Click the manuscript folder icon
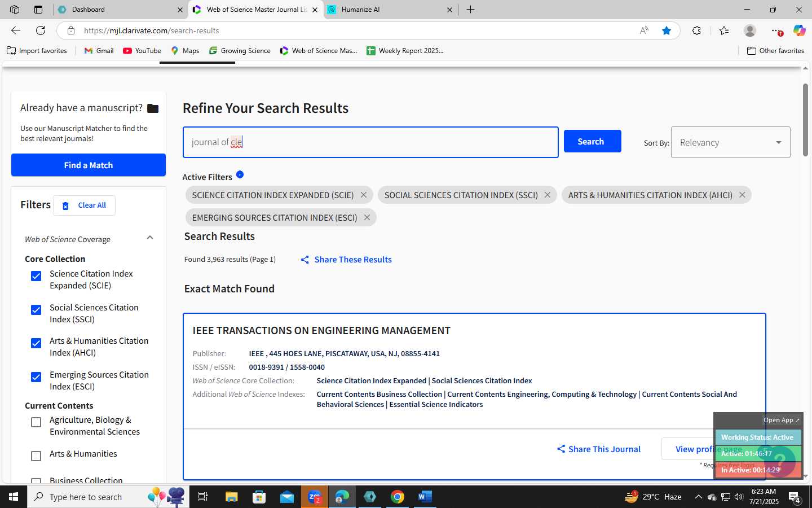 153,108
